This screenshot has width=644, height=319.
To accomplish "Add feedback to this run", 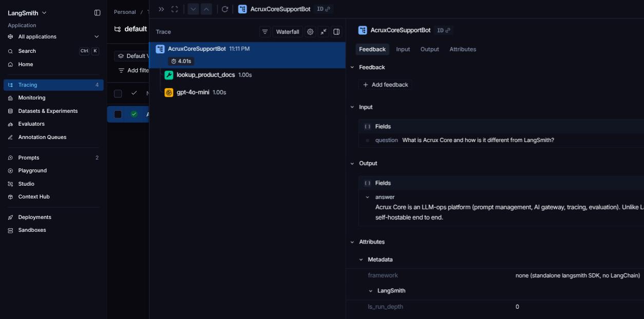I will 385,85.
